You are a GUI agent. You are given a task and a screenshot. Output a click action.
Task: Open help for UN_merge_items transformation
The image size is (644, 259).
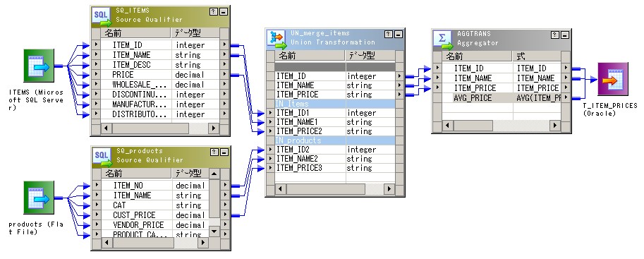[x=389, y=34]
